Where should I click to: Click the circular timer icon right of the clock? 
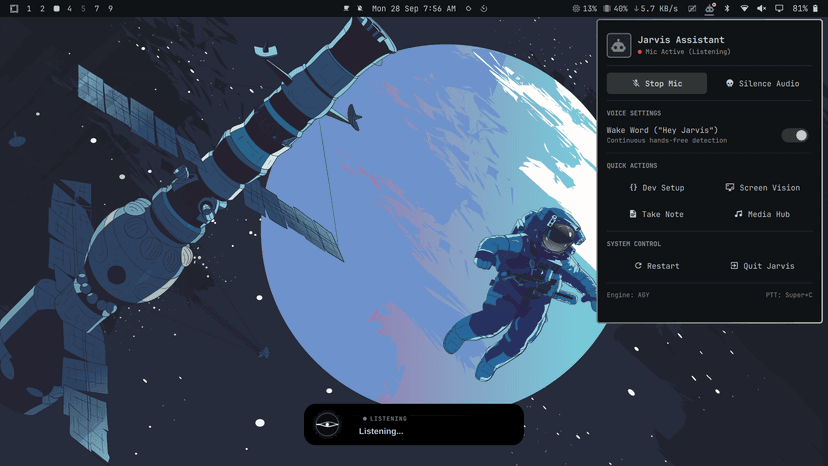[484, 8]
